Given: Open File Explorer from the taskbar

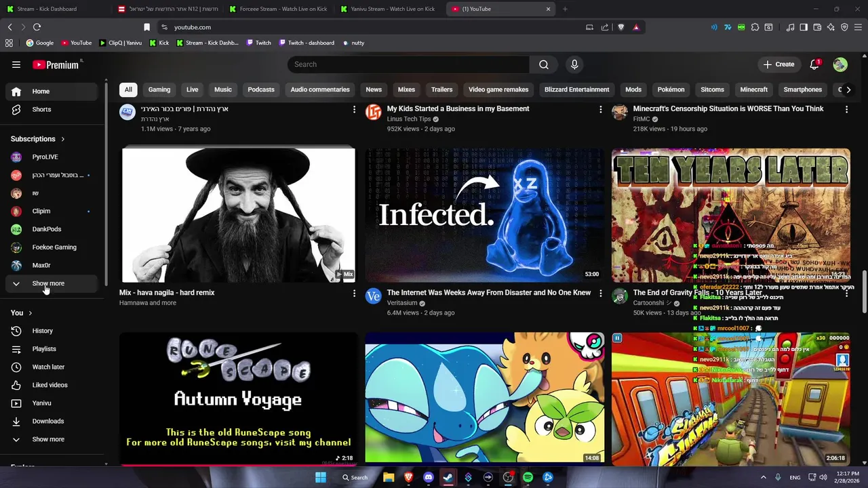Looking at the screenshot, I should click(389, 477).
